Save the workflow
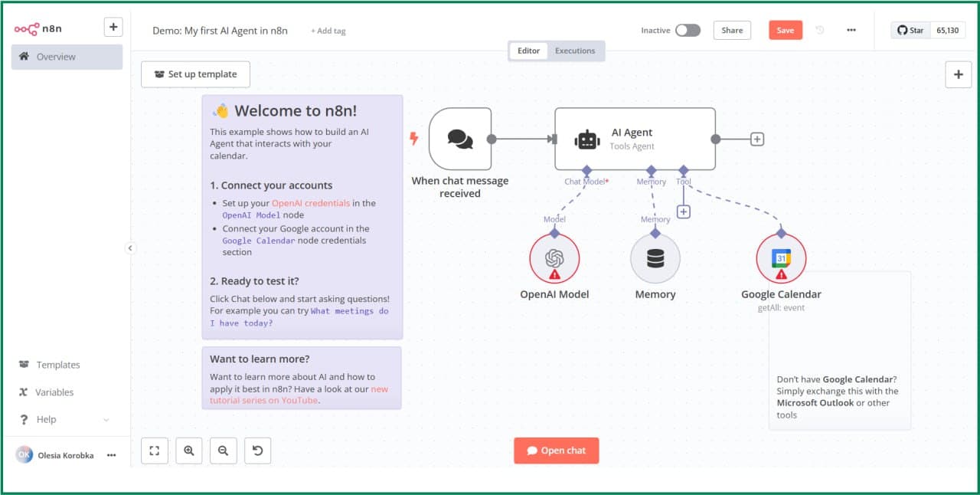Viewport: 980px width, 495px height. click(x=786, y=30)
